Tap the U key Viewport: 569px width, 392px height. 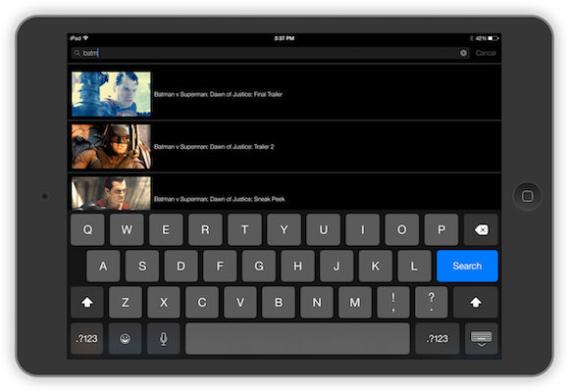click(324, 229)
